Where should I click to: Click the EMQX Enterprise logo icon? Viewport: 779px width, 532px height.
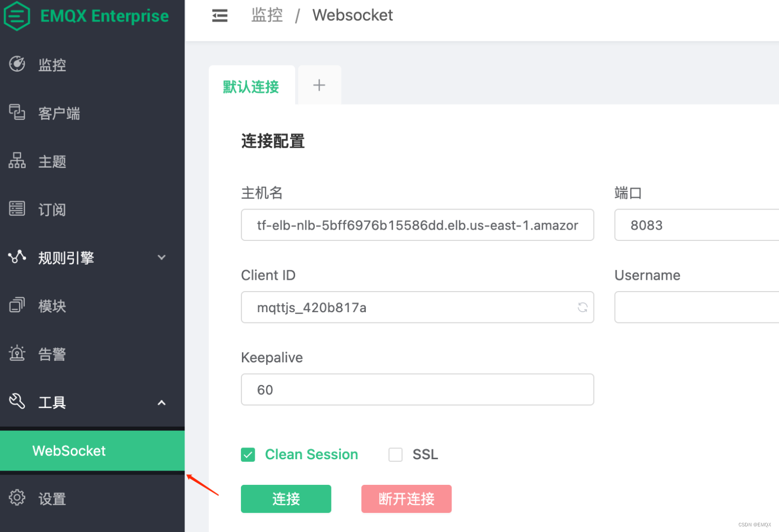point(17,16)
